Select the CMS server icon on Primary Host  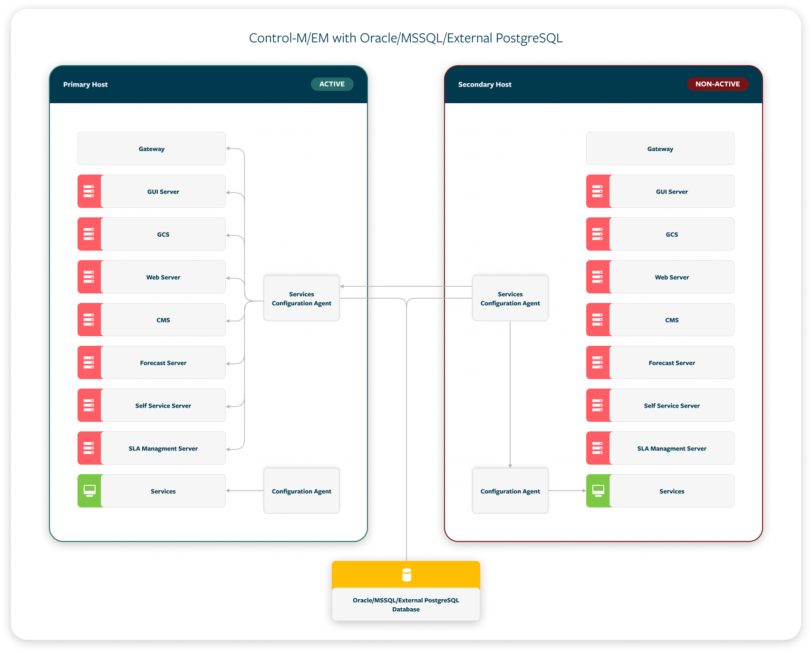pos(89,320)
